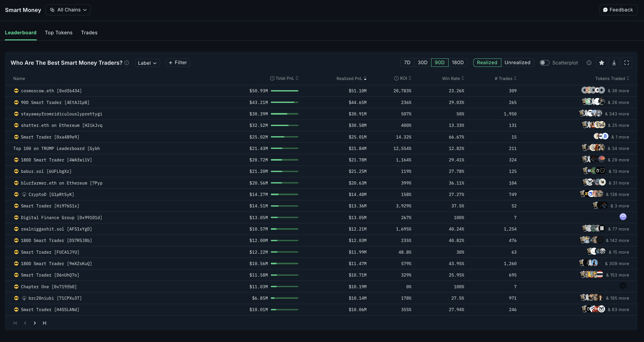
Task: Click the Feedback button
Action: [618, 10]
